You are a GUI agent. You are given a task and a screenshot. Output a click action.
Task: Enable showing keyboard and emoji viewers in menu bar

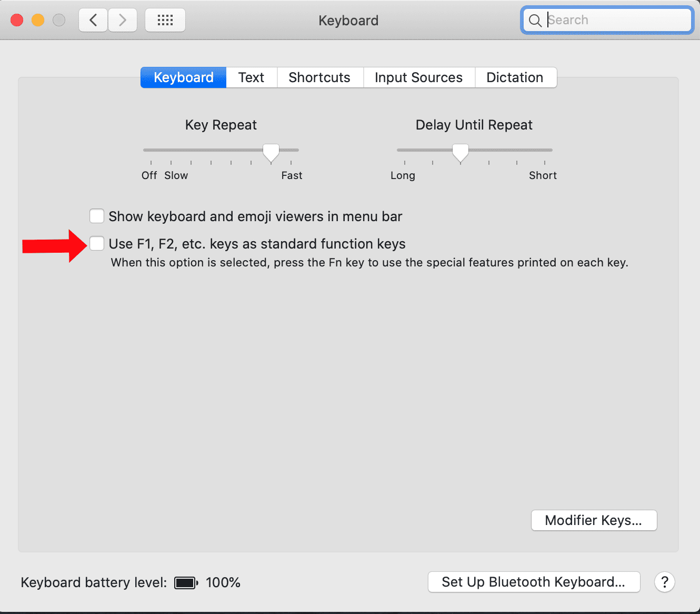pyautogui.click(x=97, y=216)
